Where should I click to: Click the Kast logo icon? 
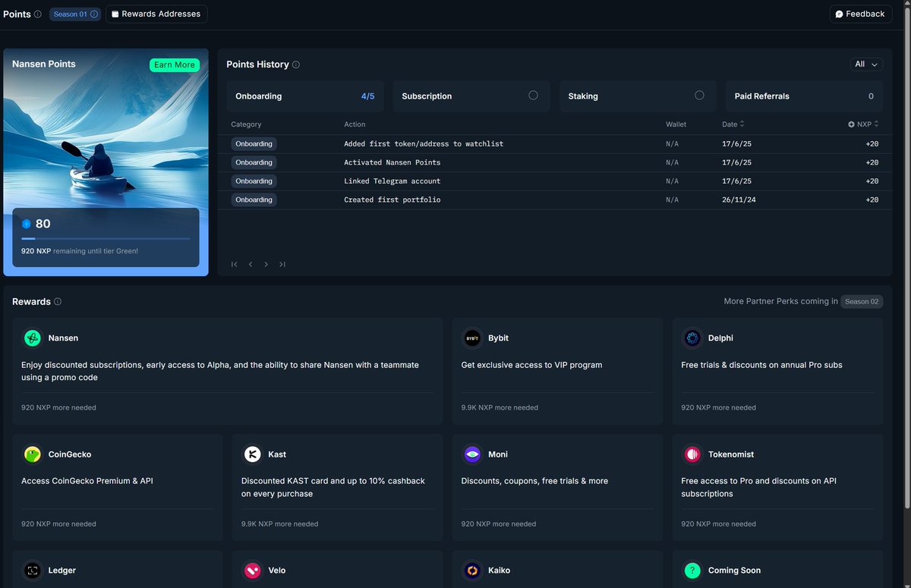[252, 454]
